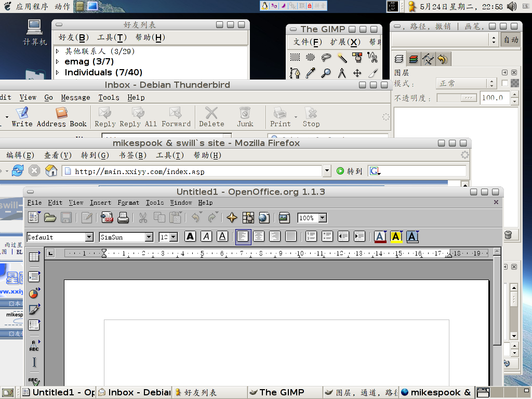Click font color swatch button
Viewport: 532px width, 399px height.
[380, 236]
